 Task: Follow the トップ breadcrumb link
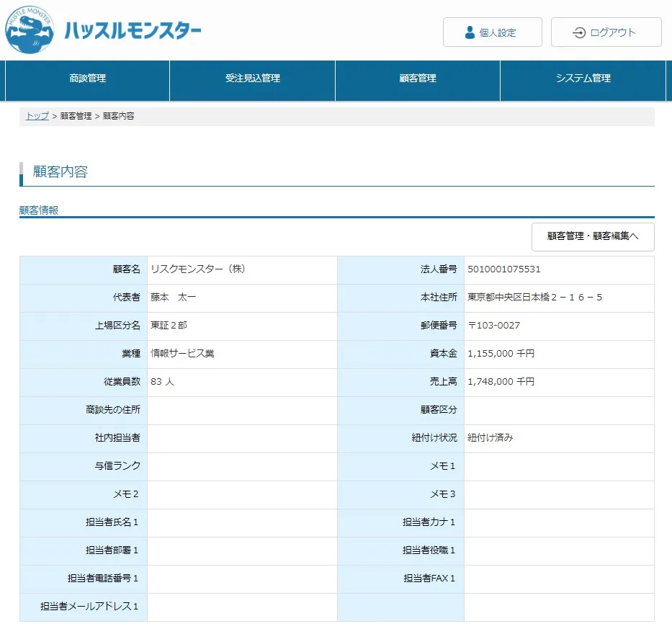pyautogui.click(x=37, y=116)
